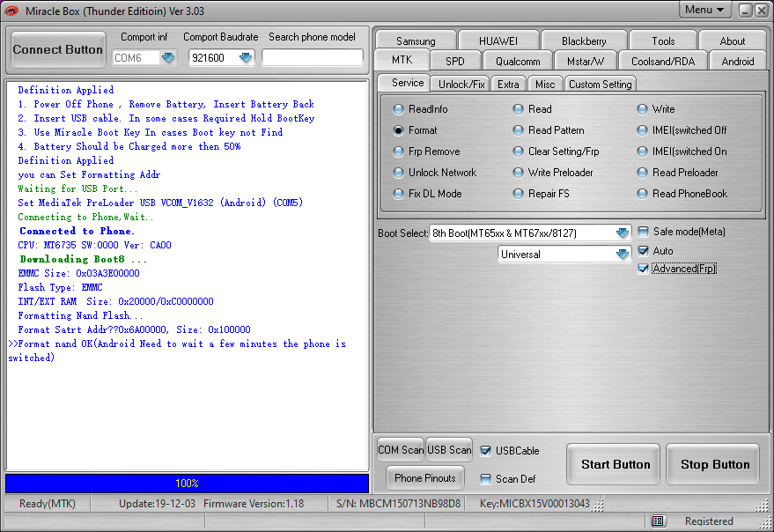774x532 pixels.
Task: Switch to the Qualcomm tab
Action: [x=517, y=62]
